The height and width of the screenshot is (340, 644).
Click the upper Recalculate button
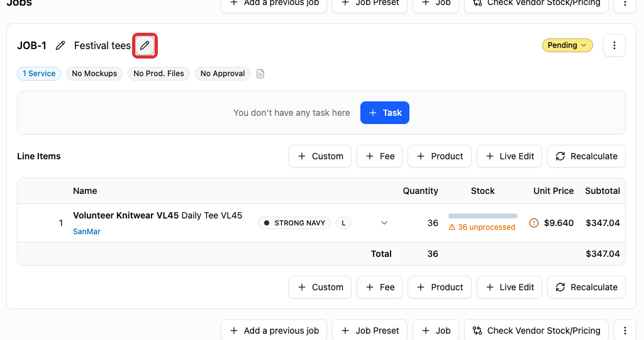(x=586, y=156)
